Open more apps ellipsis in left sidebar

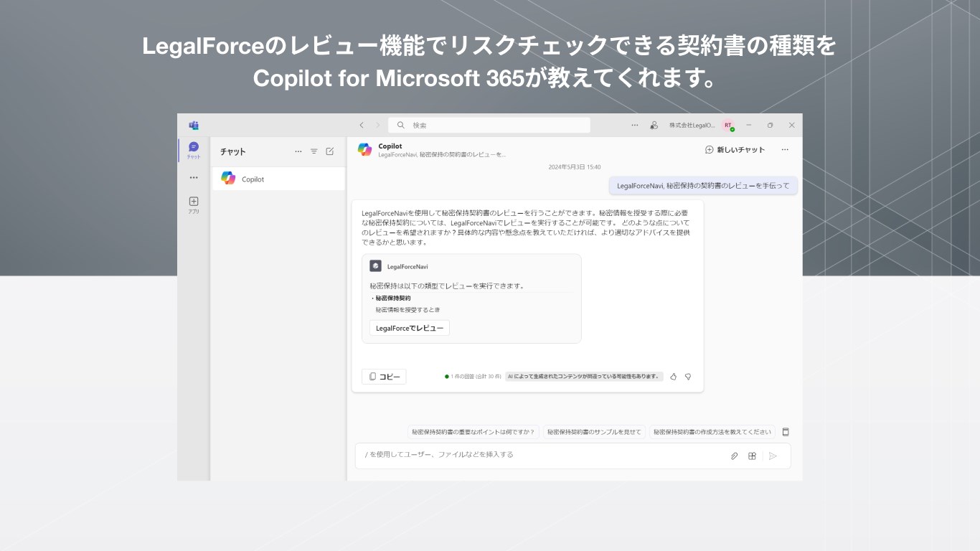(x=194, y=177)
